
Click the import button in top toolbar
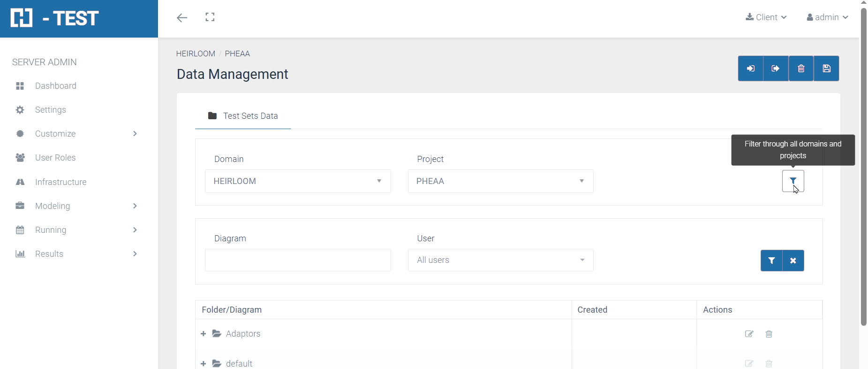[750, 69]
